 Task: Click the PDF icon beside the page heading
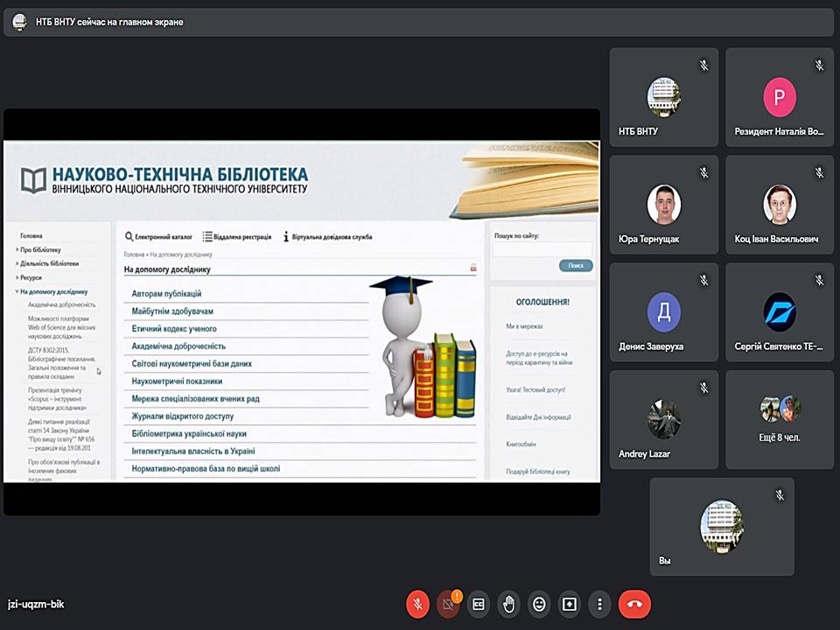click(x=473, y=268)
